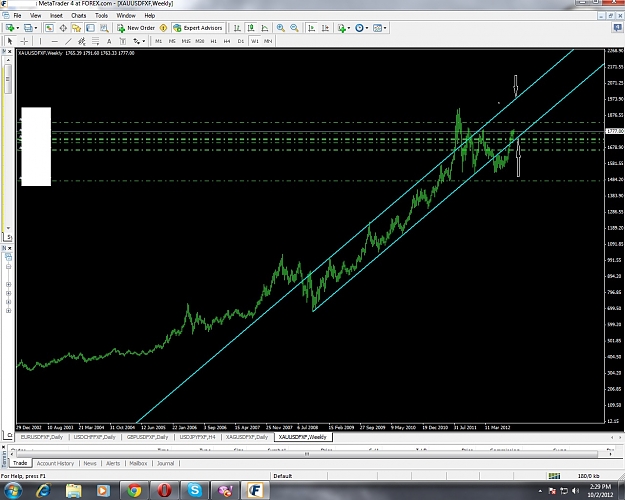
Task: Select the horizontal line drawing tool
Action: [55, 41]
